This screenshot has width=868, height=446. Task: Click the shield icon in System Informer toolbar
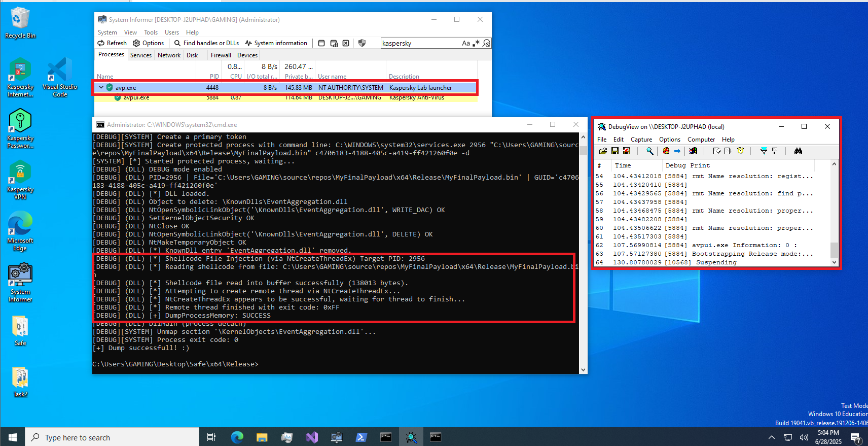coord(362,43)
